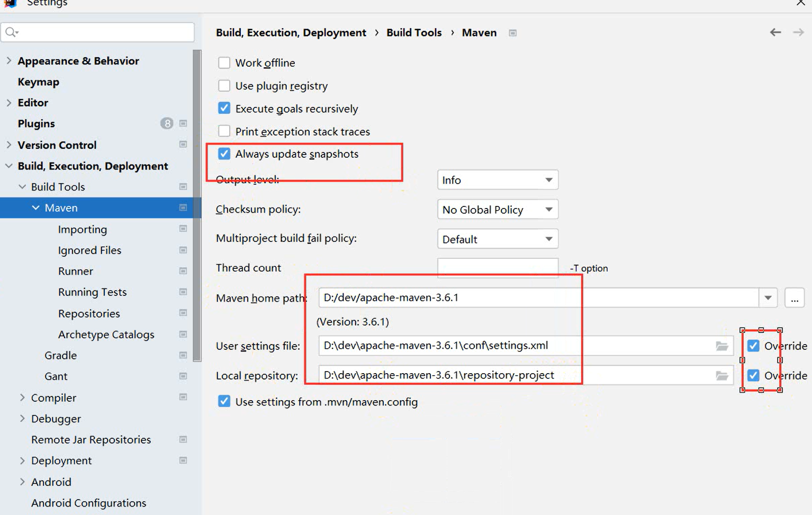Image resolution: width=812 pixels, height=515 pixels.
Task: Toggle Override for Local repository
Action: point(753,375)
